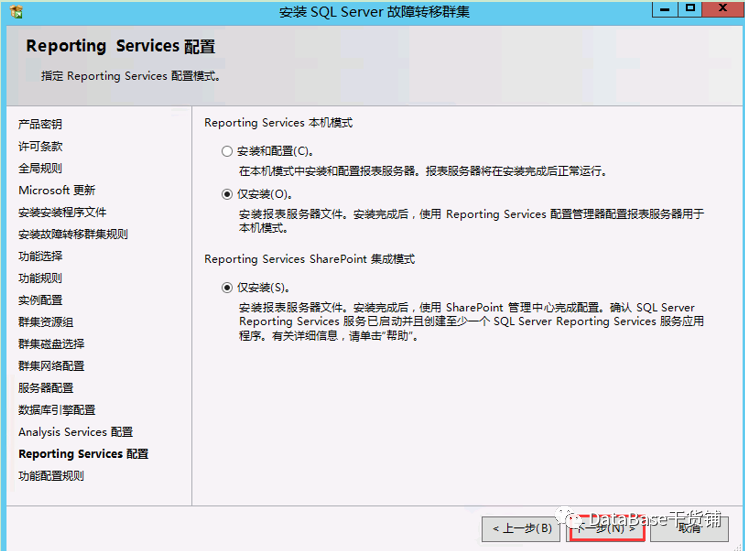
Task: Click the window title 安装 SQL Server 故障转移群集
Action: 374,12
